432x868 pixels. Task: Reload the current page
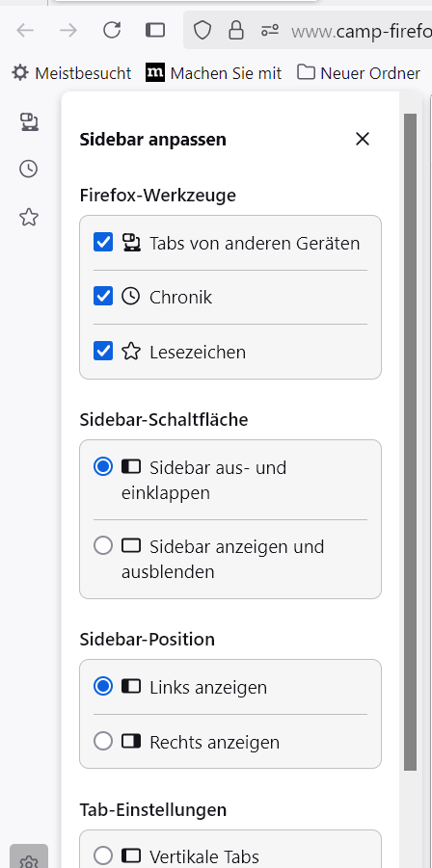coord(112,30)
